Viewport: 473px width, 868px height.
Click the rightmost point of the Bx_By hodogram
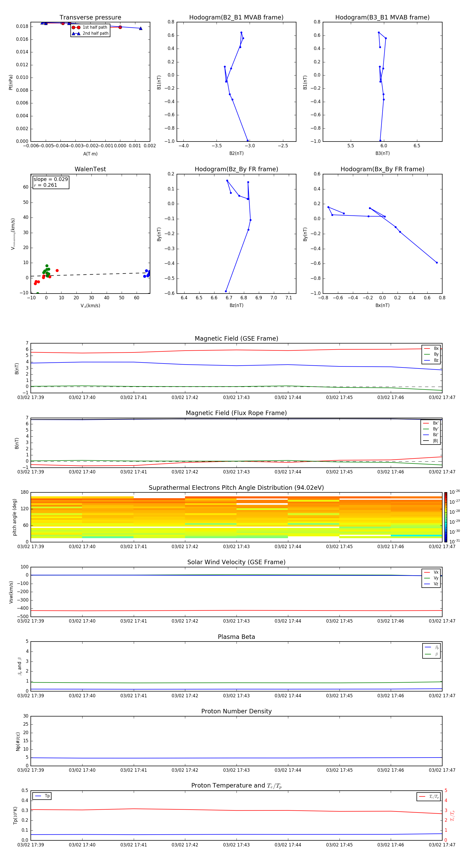coord(437,263)
